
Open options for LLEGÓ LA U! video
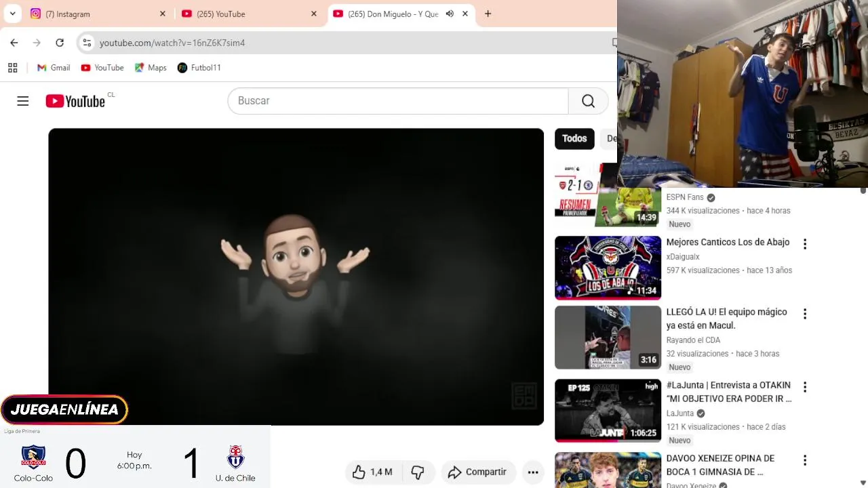805,314
